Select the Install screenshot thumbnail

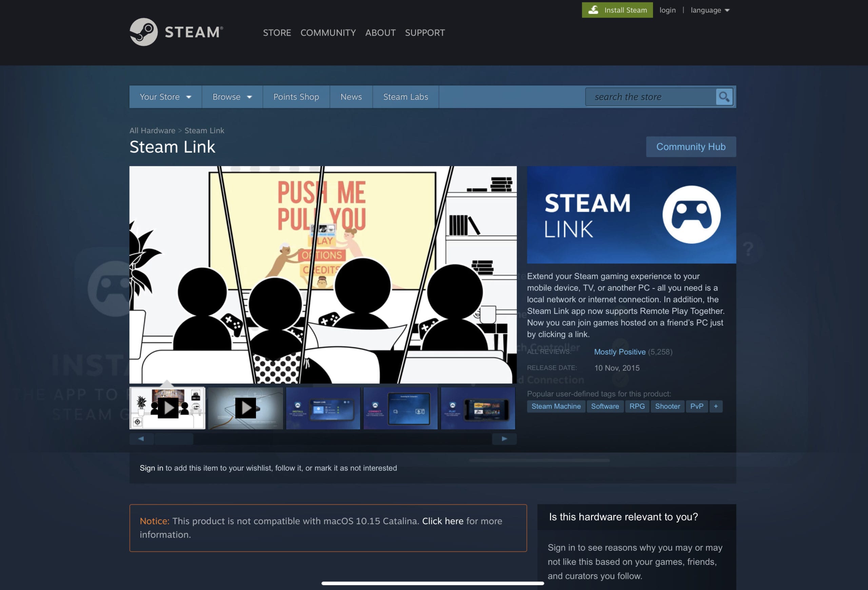point(323,408)
